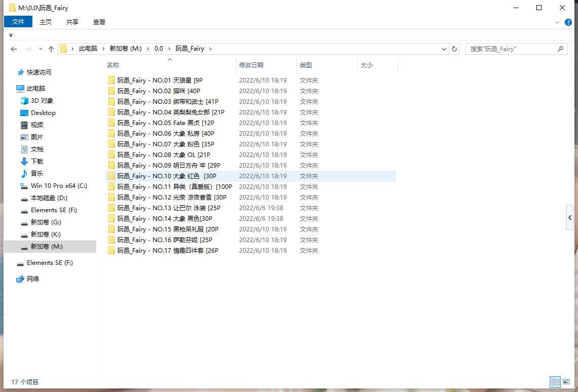Image resolution: width=578 pixels, height=392 pixels.
Task: Click 阮邑_Fairy breadcrumb segment
Action: [x=190, y=49]
